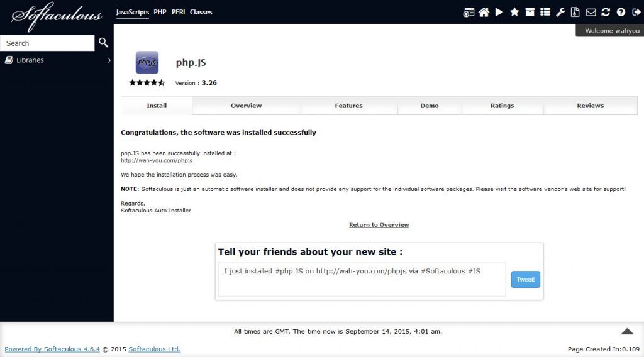Open backups zip file icon
Screen dimensions: 644x357
point(575,12)
